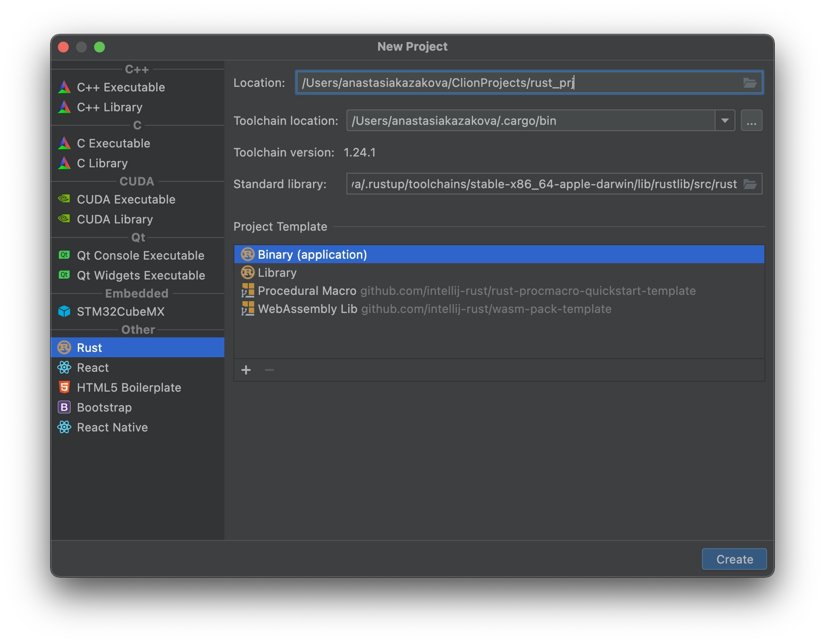Click the Qt Console Executable icon

click(64, 255)
